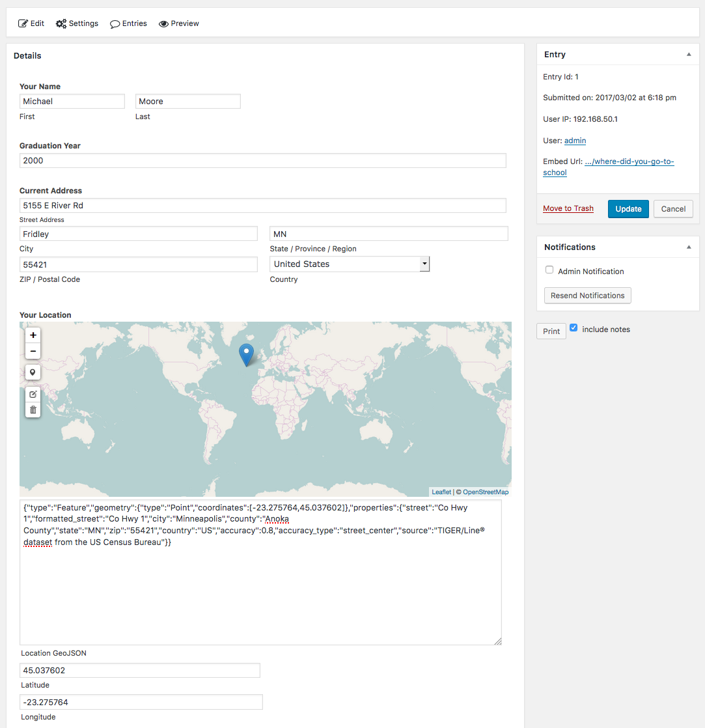This screenshot has width=705, height=728.
Task: Click the map locate marker control
Action: point(33,372)
